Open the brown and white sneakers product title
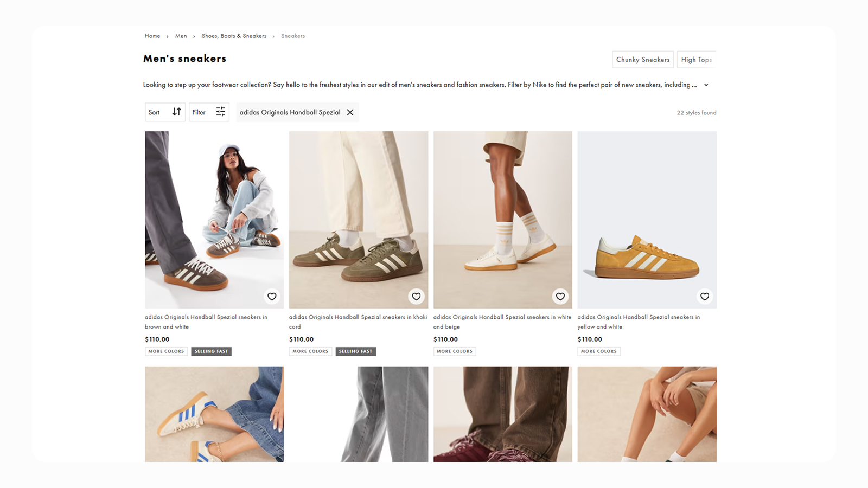868x488 pixels. click(x=206, y=322)
